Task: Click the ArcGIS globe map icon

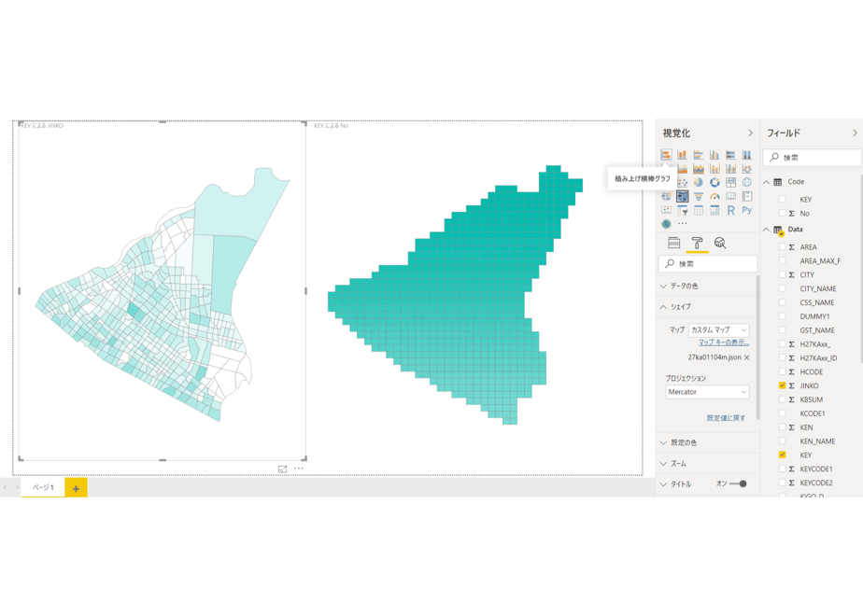Action: [666, 224]
